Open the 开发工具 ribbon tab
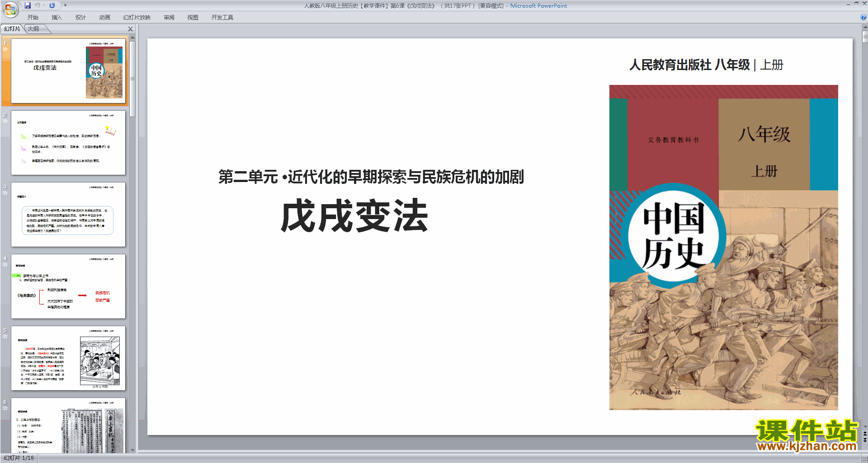Image resolution: width=868 pixels, height=463 pixels. [222, 18]
